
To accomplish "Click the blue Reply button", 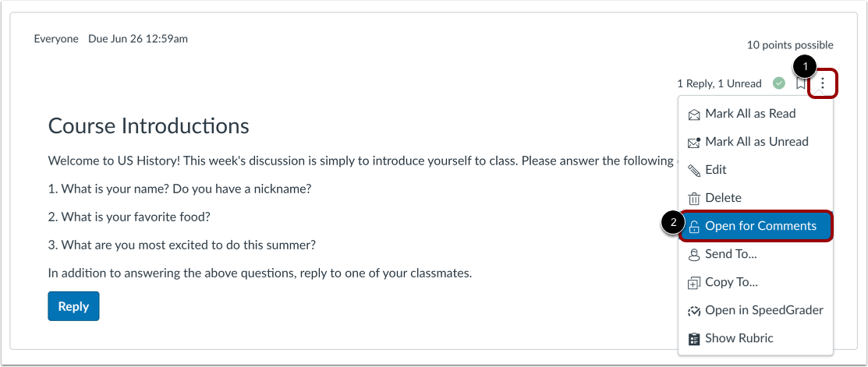I will pos(73,306).
